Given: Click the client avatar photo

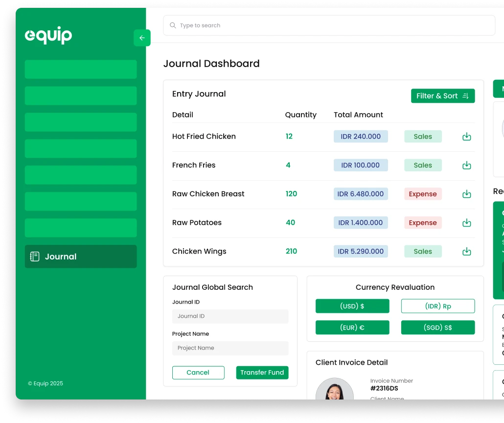Looking at the screenshot, I should coord(335,390).
